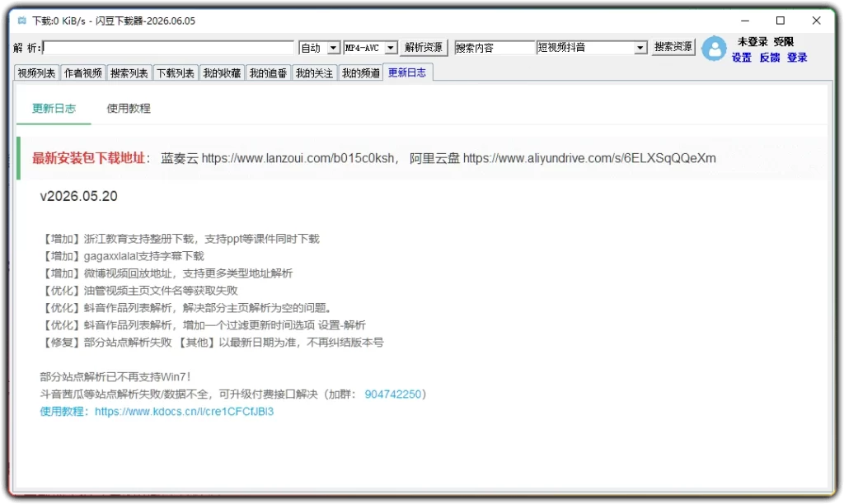Open 设置 settings link
Viewport: 844px width, 504px height.
point(741,58)
